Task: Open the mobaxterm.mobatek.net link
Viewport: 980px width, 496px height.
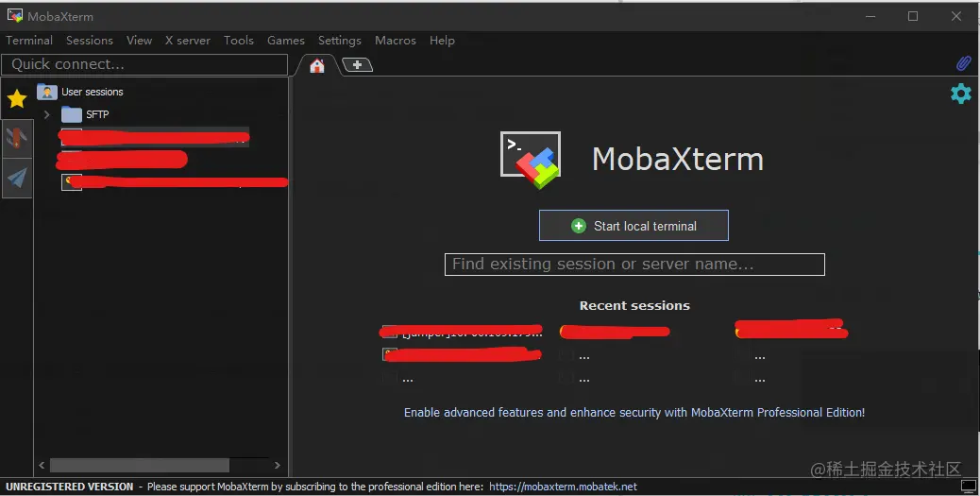Action: click(563, 487)
